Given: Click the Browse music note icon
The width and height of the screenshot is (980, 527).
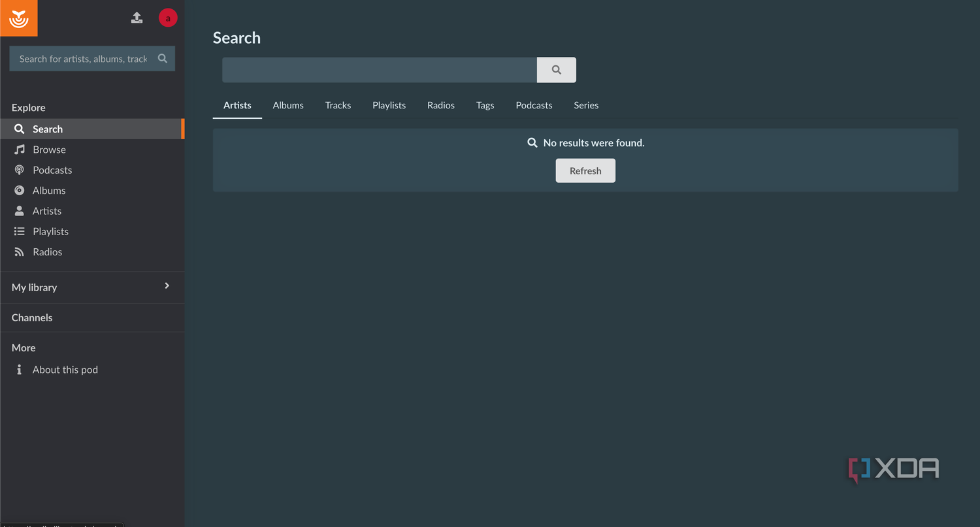Looking at the screenshot, I should [x=20, y=150].
